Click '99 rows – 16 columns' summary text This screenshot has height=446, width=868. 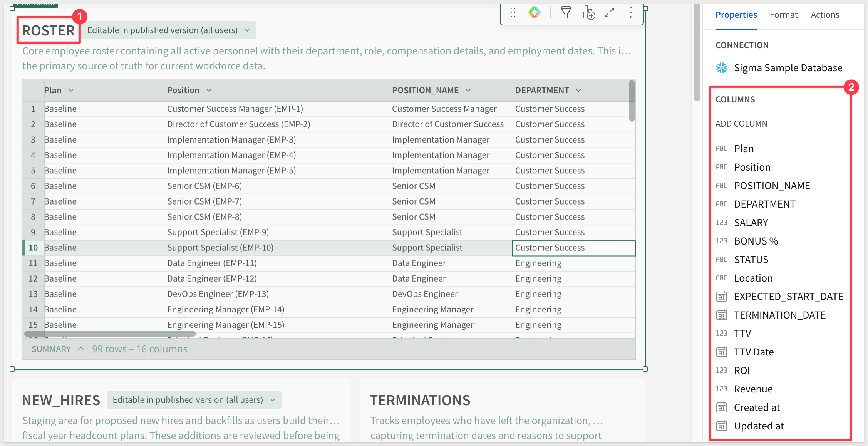click(139, 349)
